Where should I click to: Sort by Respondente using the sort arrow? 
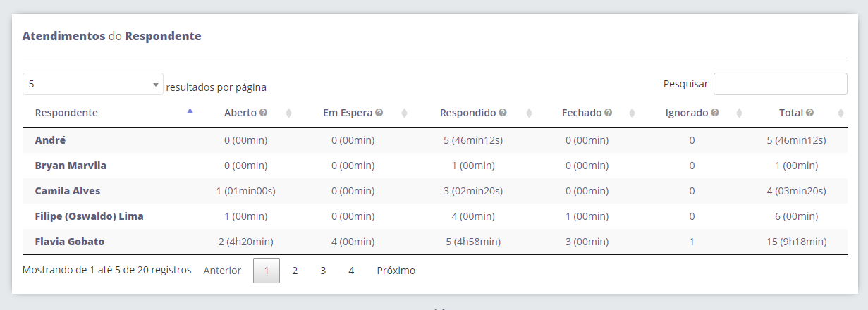(x=190, y=111)
